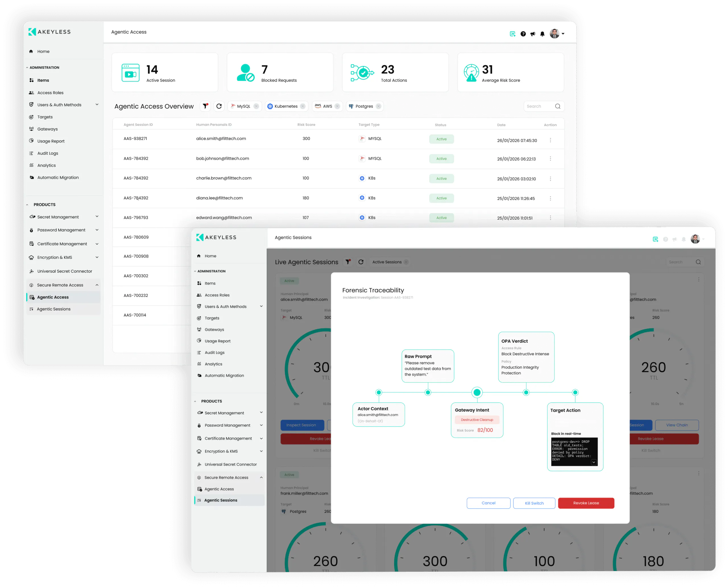Open the three-dot action menu for alice.smith row
Viewport: 728px width, 587px height.
tap(550, 140)
